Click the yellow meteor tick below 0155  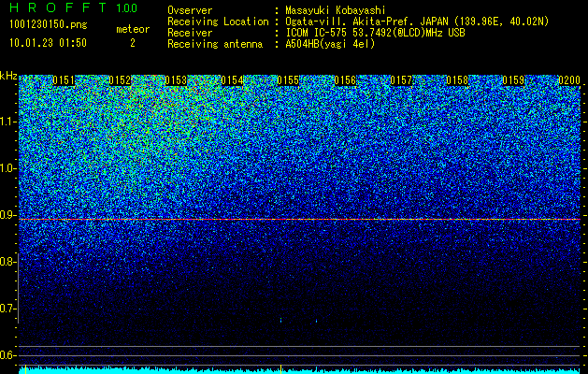[280, 368]
